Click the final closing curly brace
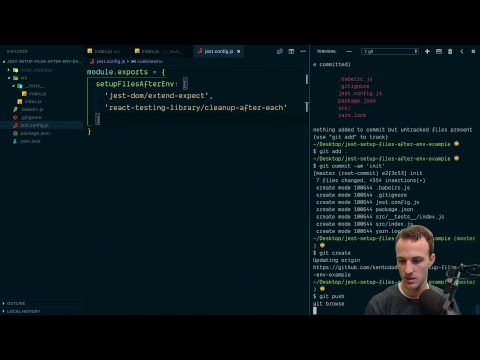 [89, 131]
